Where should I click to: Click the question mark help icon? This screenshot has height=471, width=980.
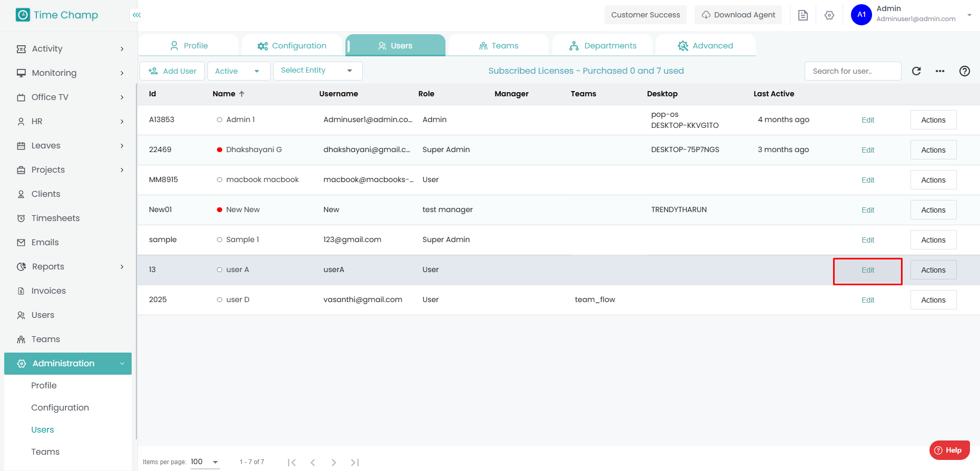[x=964, y=71]
